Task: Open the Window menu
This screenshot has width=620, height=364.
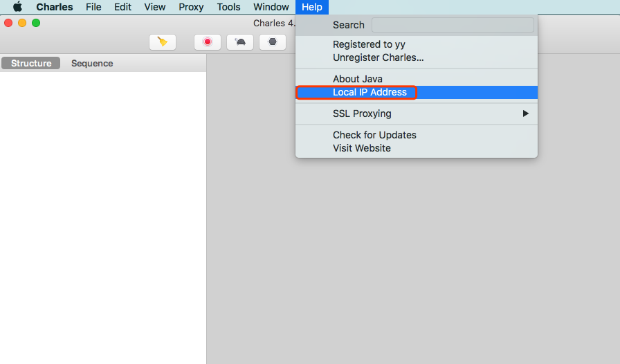Action: coord(271,7)
